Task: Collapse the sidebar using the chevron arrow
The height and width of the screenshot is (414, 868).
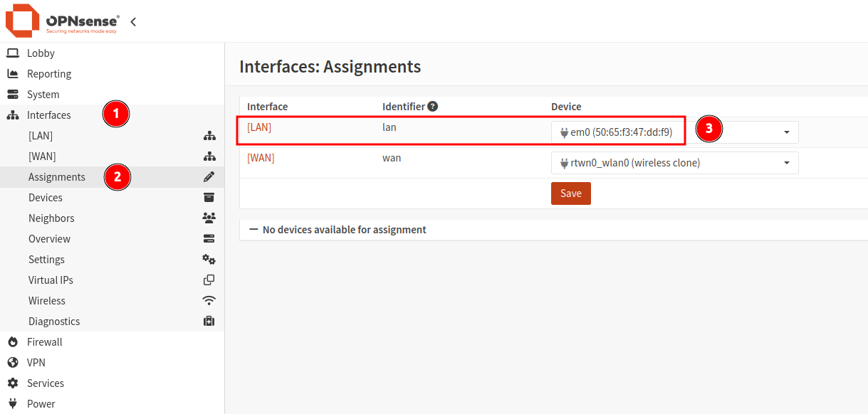Action: pyautogui.click(x=132, y=21)
